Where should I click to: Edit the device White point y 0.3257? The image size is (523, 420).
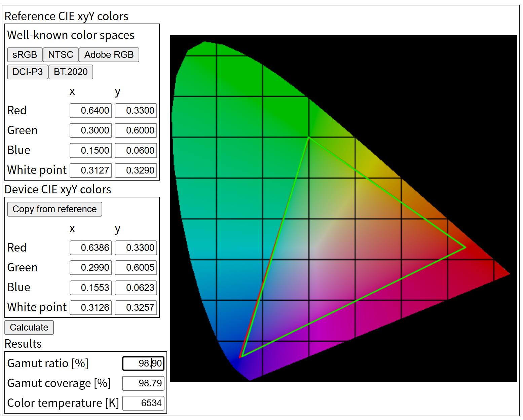pyautogui.click(x=136, y=307)
